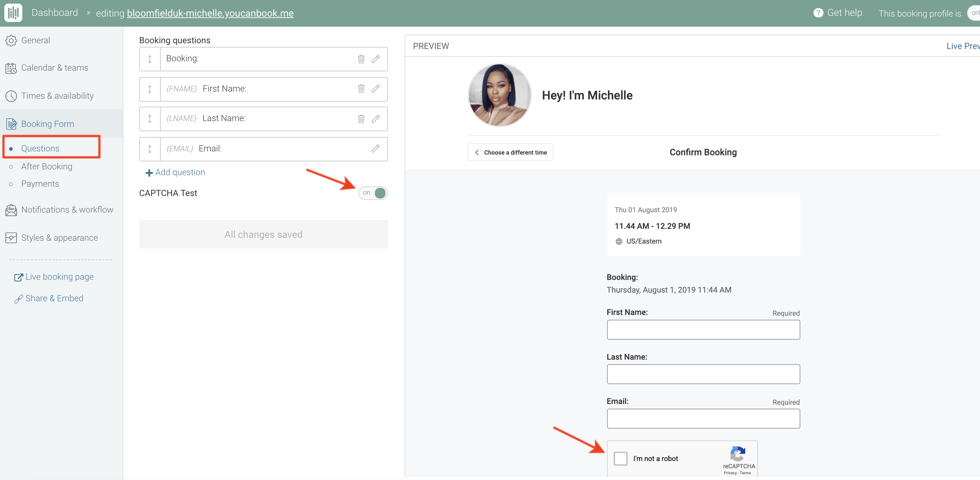Toggle the booking profile online switch
The height and width of the screenshot is (480, 980).
(x=973, y=13)
